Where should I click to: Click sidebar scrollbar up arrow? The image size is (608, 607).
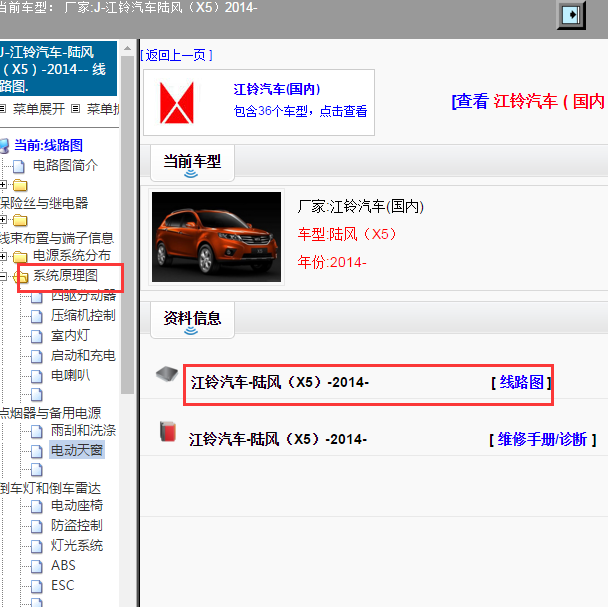(x=127, y=48)
